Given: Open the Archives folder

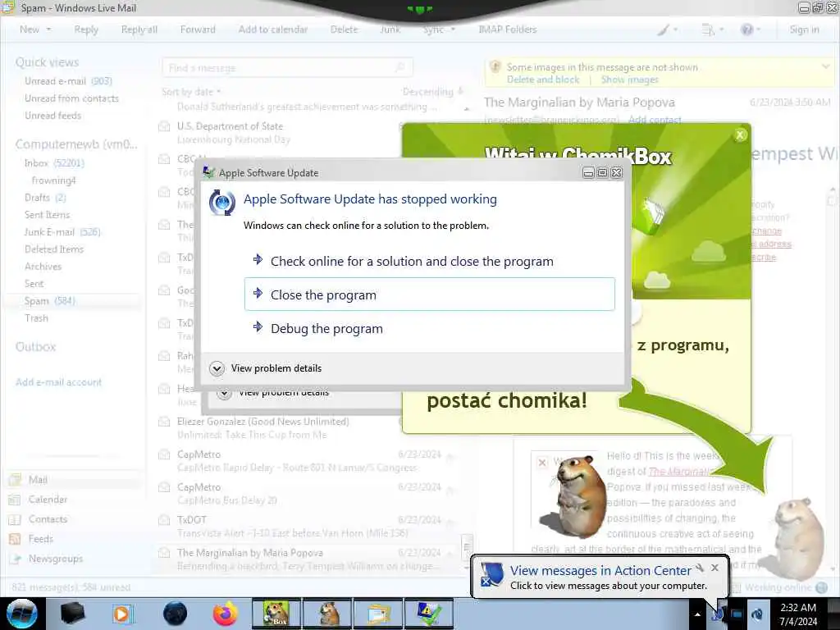Looking at the screenshot, I should [43, 267].
